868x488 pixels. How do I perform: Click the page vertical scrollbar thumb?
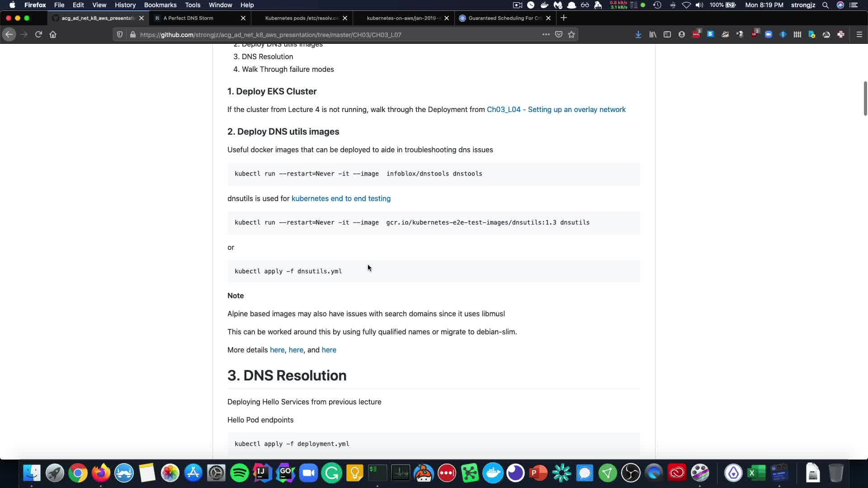[x=865, y=98]
